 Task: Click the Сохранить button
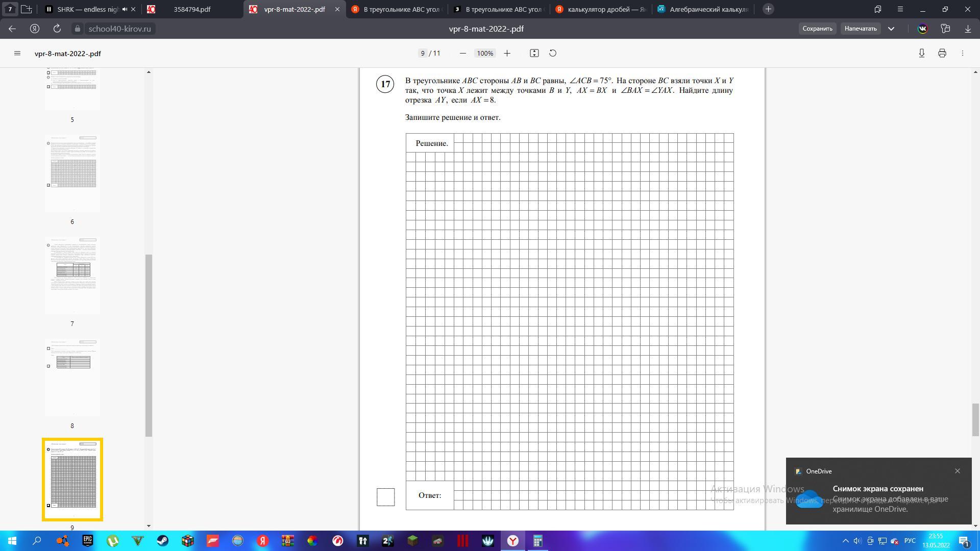(x=817, y=29)
